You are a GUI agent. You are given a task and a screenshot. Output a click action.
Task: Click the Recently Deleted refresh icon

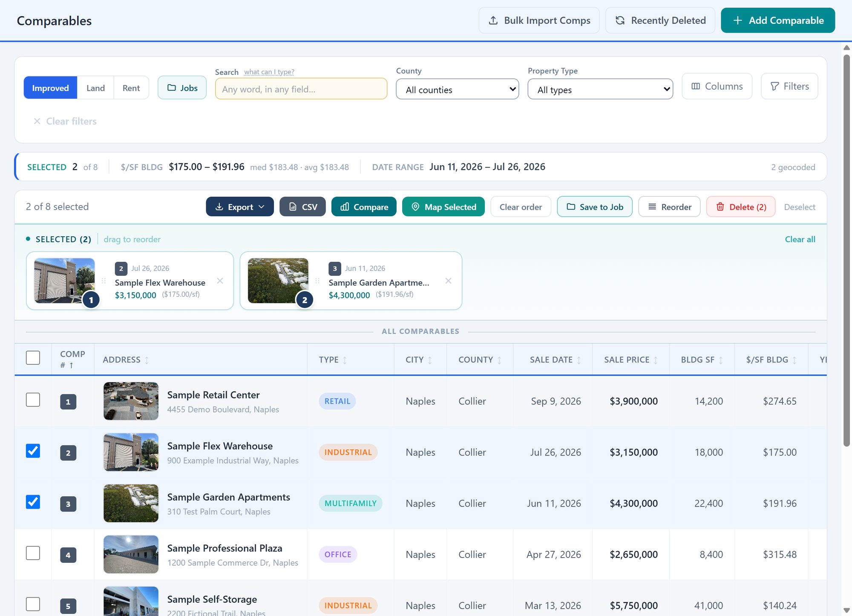click(x=620, y=20)
